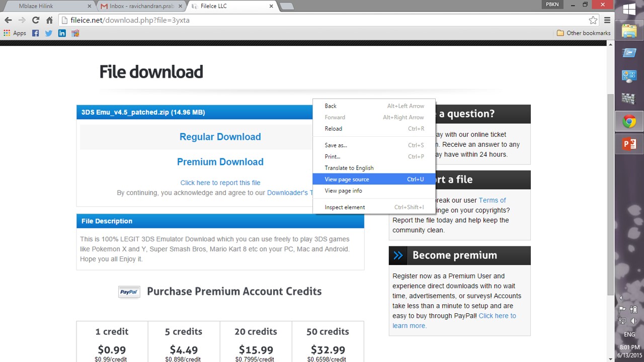Open the Apps shortcut in bookmarks bar
The image size is (644, 362).
tap(15, 33)
